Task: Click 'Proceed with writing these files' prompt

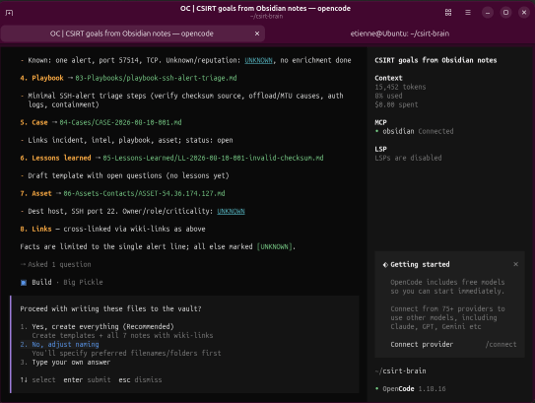Action: (111, 308)
